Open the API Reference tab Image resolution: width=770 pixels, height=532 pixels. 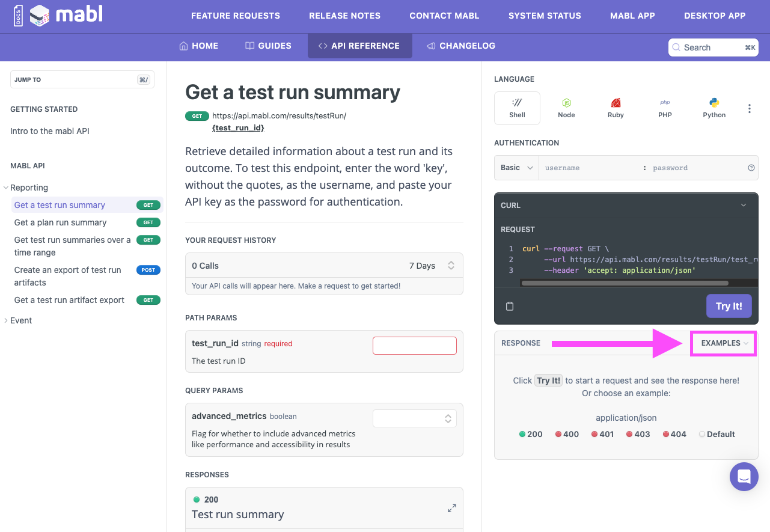(x=359, y=46)
